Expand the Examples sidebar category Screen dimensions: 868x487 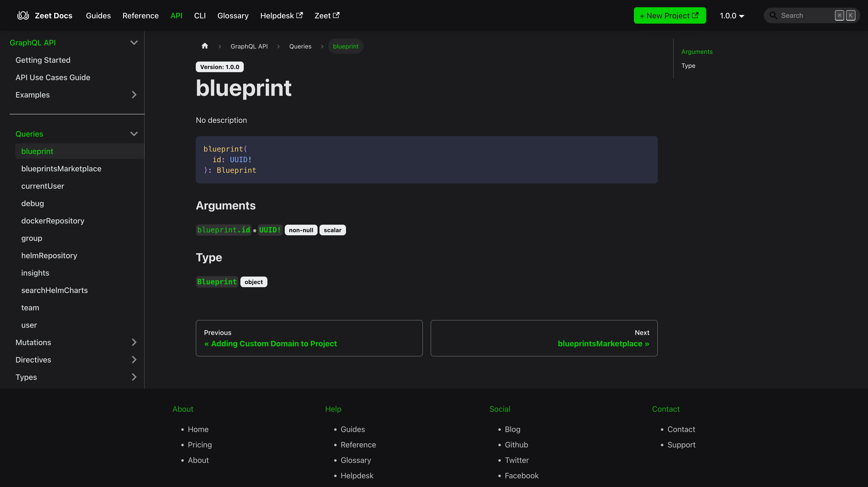point(134,95)
